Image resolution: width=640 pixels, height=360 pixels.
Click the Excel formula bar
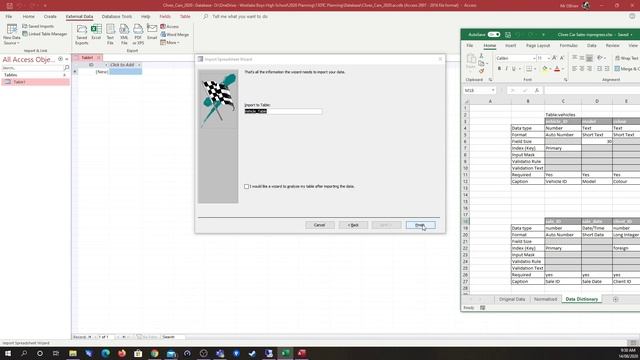click(x=592, y=90)
